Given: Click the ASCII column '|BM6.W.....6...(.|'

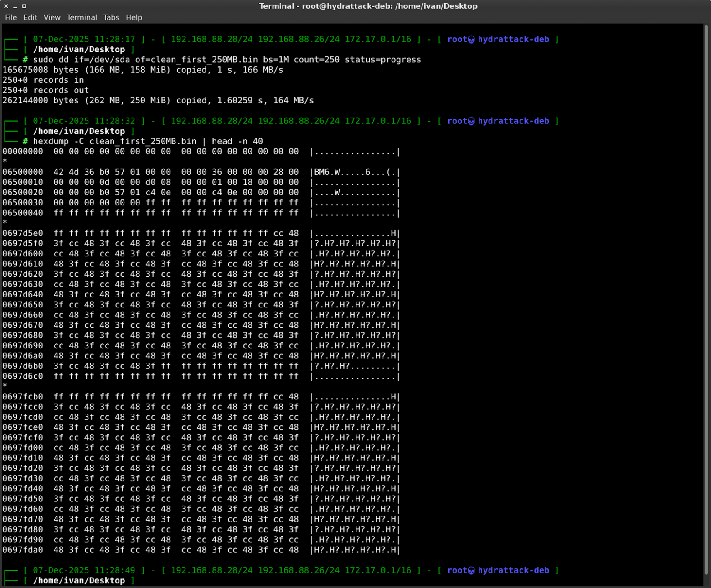Looking at the screenshot, I should point(355,172).
